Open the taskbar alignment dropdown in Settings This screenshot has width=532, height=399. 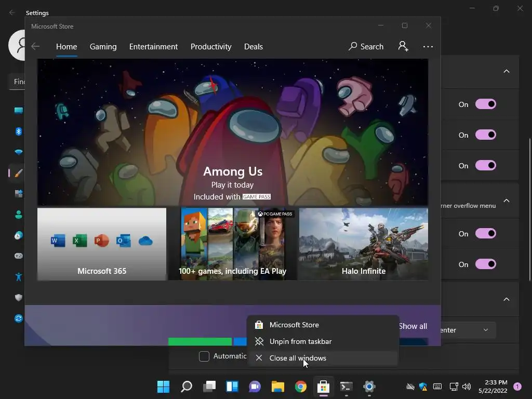468,330
